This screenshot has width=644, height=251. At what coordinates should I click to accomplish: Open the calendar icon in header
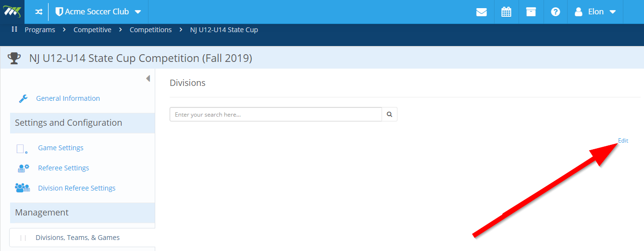click(x=506, y=12)
